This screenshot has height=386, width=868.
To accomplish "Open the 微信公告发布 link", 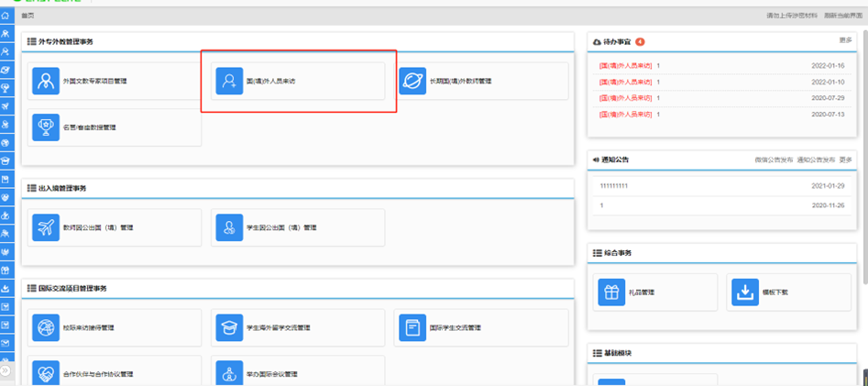I will coord(773,160).
